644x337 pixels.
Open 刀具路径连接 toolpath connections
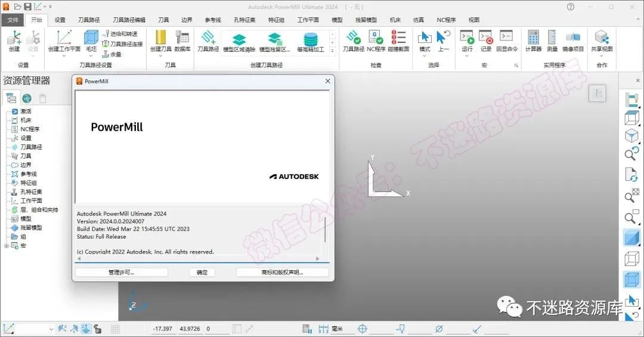[x=122, y=44]
